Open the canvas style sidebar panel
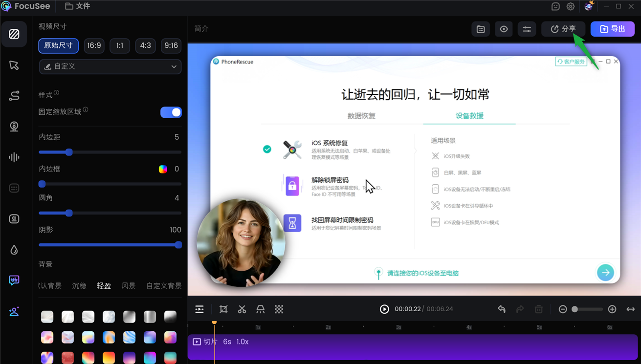The height and width of the screenshot is (364, 641). tap(14, 34)
